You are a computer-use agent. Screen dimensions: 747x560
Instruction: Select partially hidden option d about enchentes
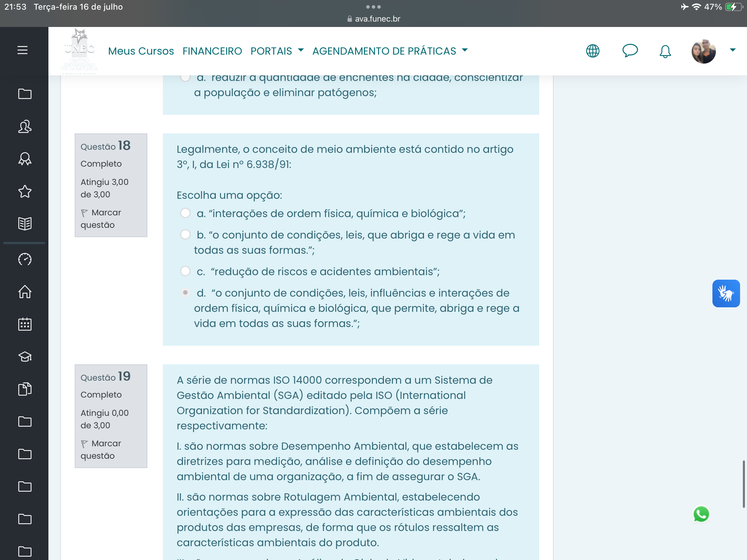click(185, 78)
